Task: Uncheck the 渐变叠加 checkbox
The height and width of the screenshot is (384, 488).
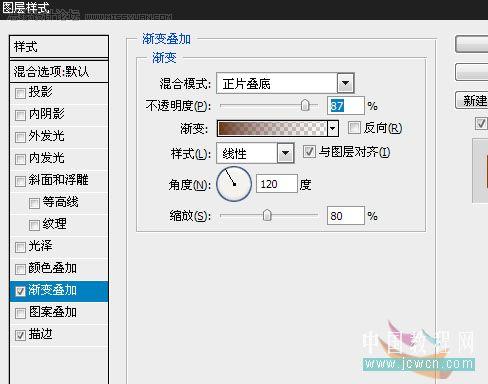Action: (x=20, y=291)
